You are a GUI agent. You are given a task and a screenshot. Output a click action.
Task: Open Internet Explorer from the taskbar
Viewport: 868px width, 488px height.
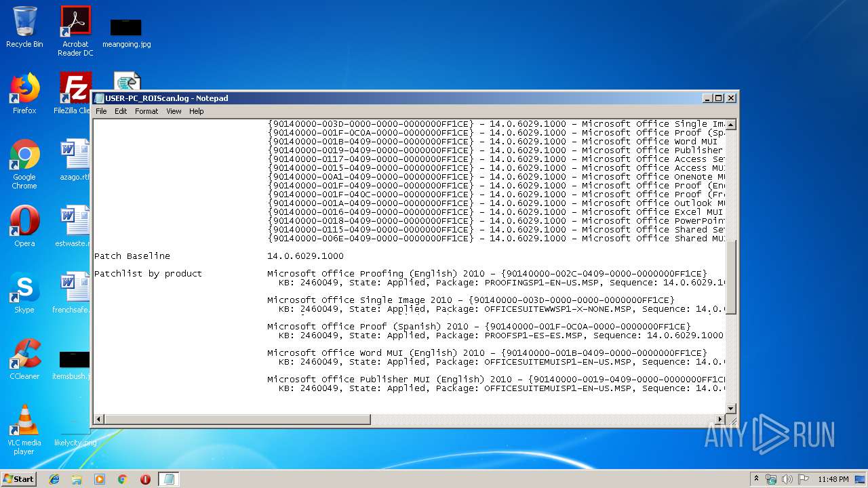(54, 479)
